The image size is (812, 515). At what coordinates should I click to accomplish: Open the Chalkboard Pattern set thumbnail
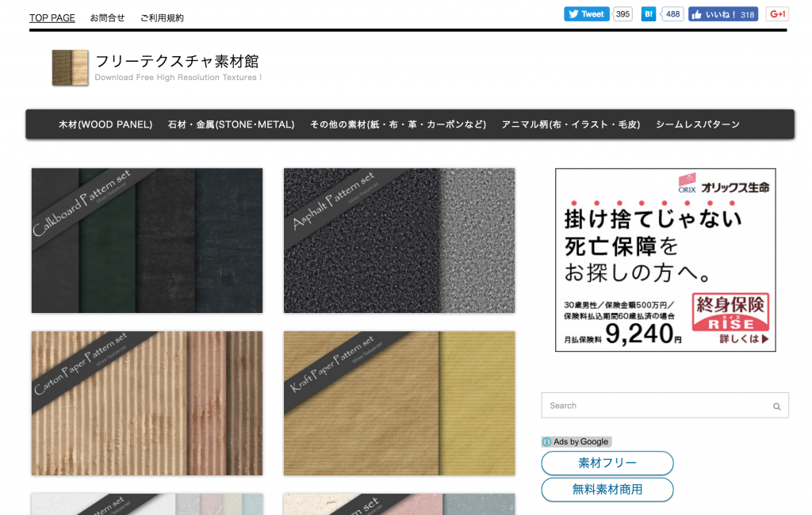point(147,240)
